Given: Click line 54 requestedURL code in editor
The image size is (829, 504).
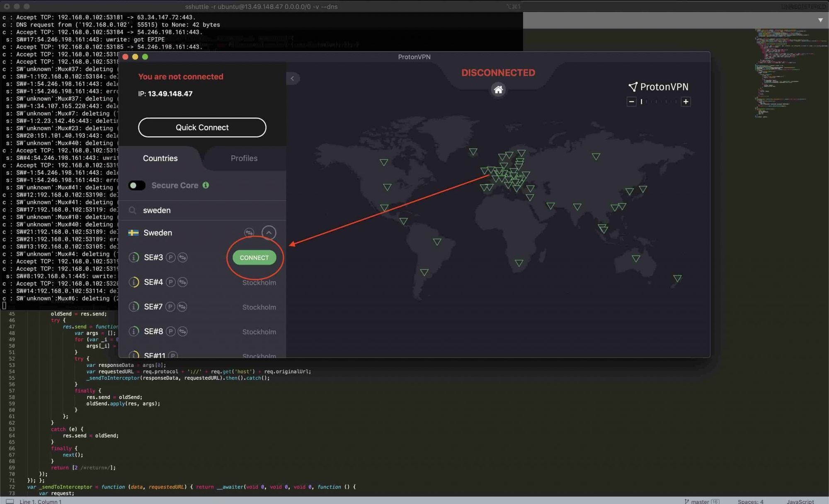Looking at the screenshot, I should [x=199, y=371].
